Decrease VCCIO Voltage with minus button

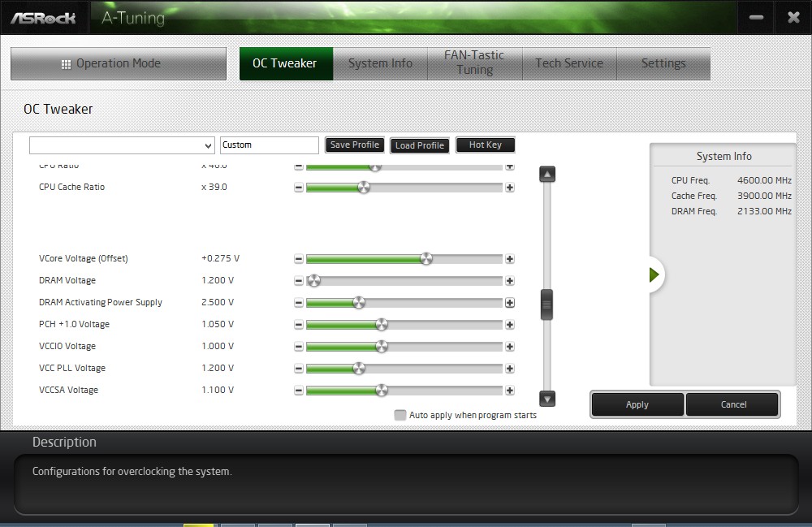coord(298,347)
